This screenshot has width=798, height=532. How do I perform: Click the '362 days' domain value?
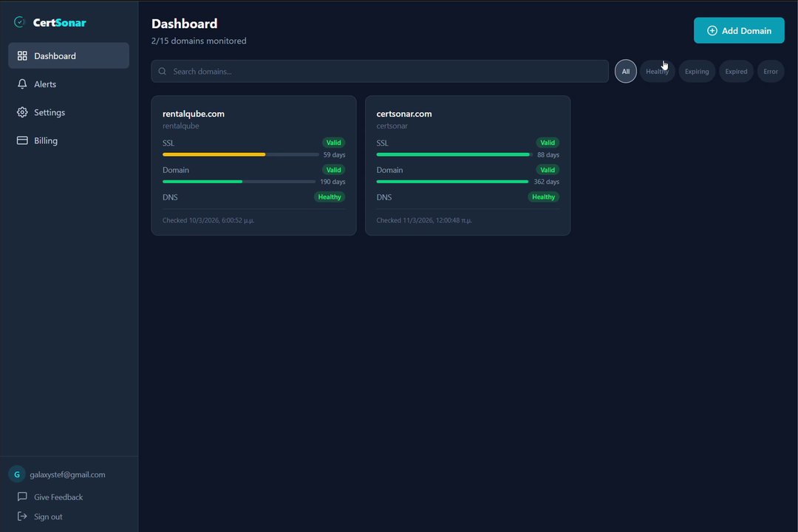point(547,182)
